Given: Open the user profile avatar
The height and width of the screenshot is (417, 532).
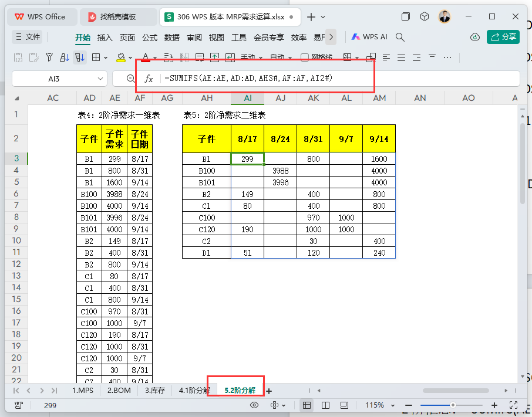Looking at the screenshot, I should pyautogui.click(x=445, y=16).
